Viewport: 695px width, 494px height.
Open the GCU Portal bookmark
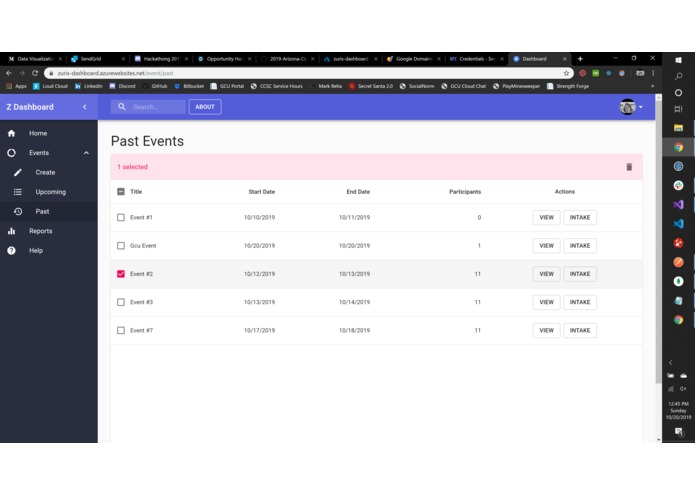click(227, 86)
